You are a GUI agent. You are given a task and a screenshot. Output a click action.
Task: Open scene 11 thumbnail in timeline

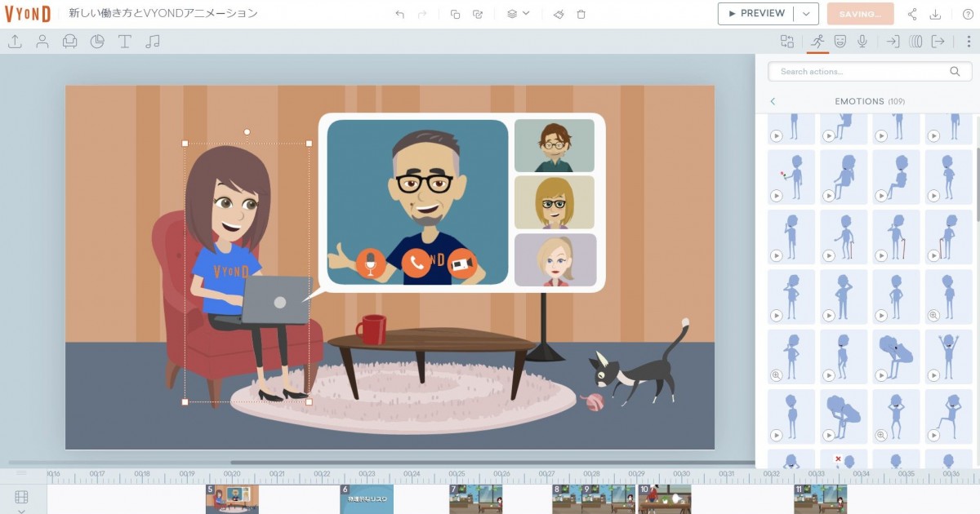(820, 499)
